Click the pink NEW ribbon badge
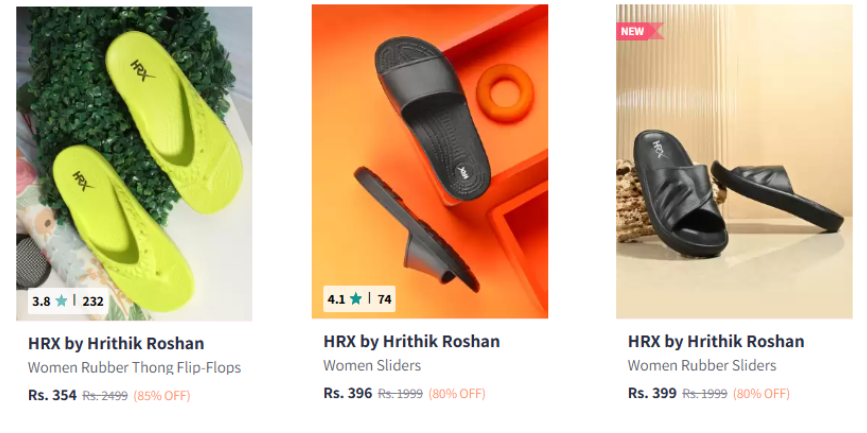 point(640,32)
